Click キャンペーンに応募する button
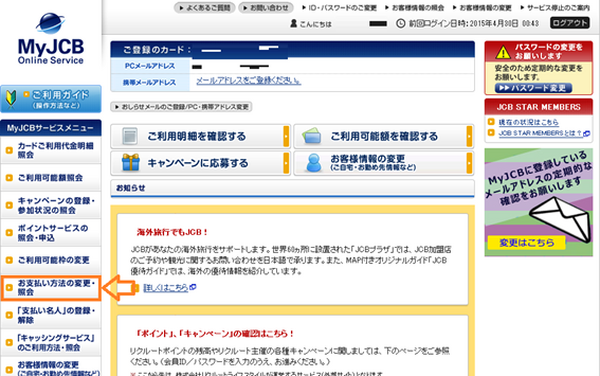 click(x=200, y=163)
